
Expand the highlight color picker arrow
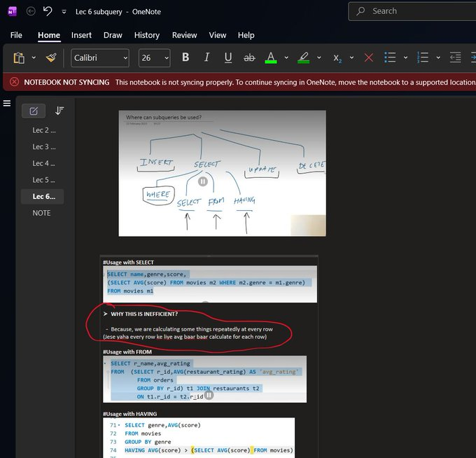click(x=318, y=57)
